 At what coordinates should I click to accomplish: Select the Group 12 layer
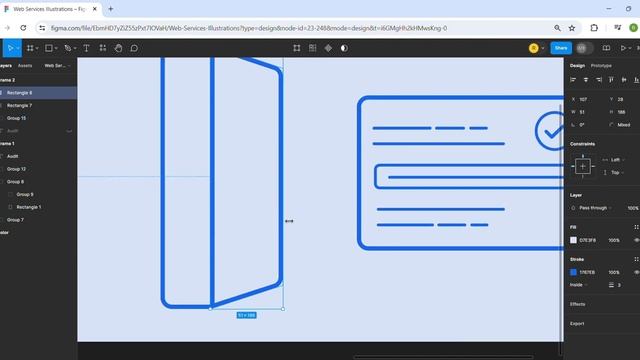(x=38, y=169)
